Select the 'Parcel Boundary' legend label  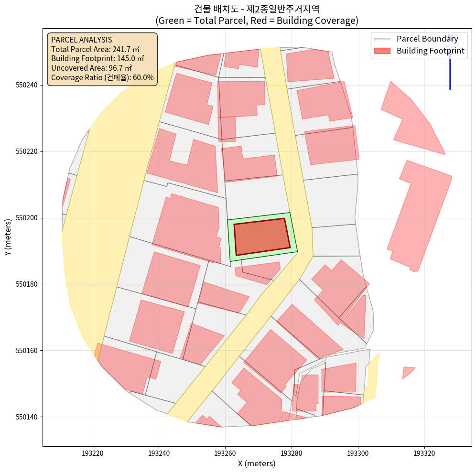(x=427, y=39)
